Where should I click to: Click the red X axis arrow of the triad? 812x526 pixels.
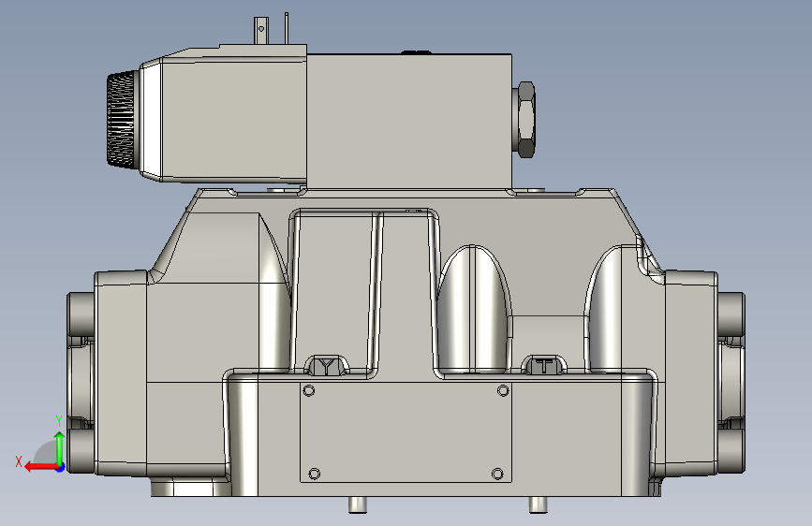click(41, 467)
